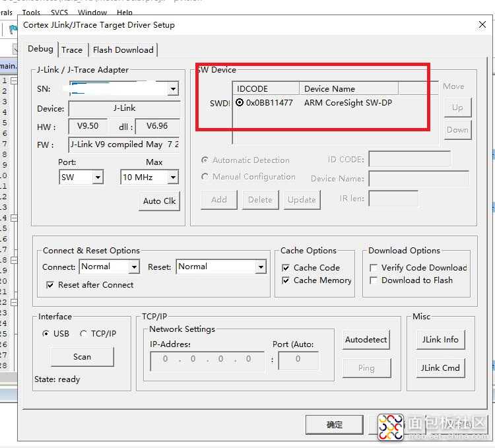Click the Autodetect button
This screenshot has height=448, width=495.
366,340
